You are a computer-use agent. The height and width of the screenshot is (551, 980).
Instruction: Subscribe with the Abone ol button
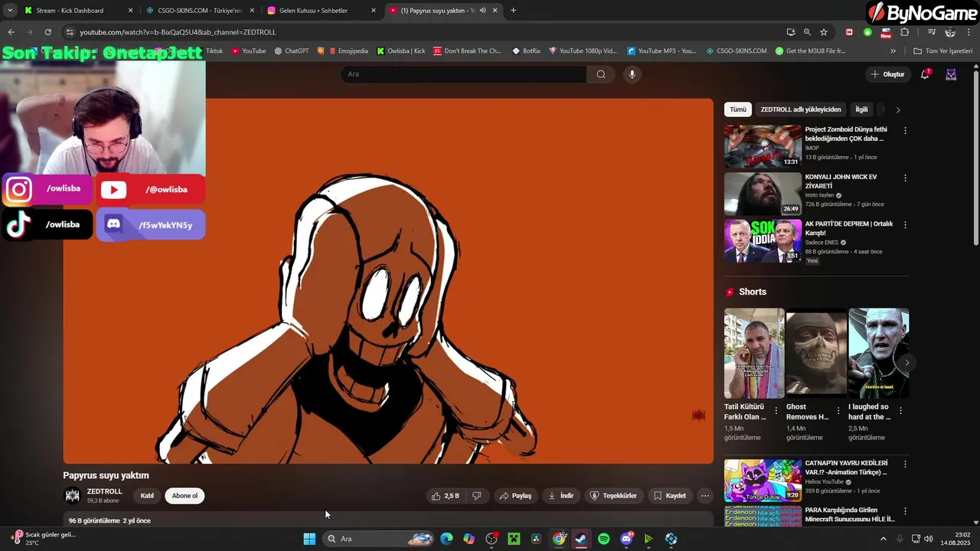[185, 496]
